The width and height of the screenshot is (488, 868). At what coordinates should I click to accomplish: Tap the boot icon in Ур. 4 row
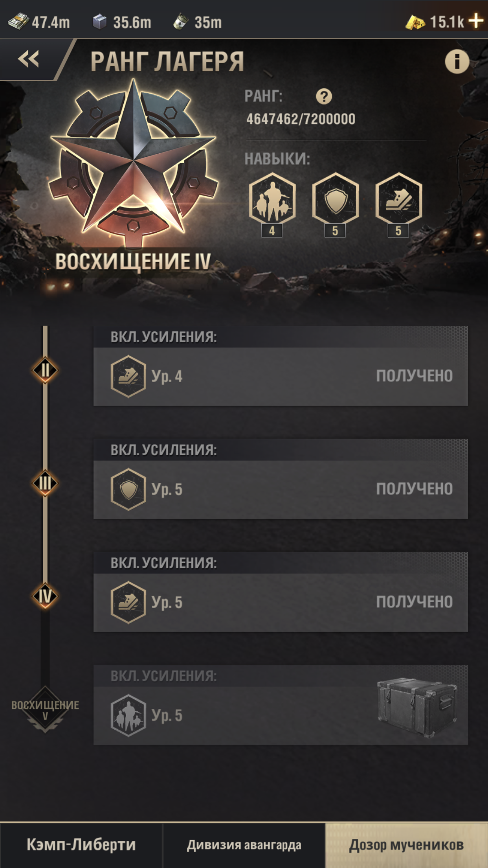click(128, 376)
